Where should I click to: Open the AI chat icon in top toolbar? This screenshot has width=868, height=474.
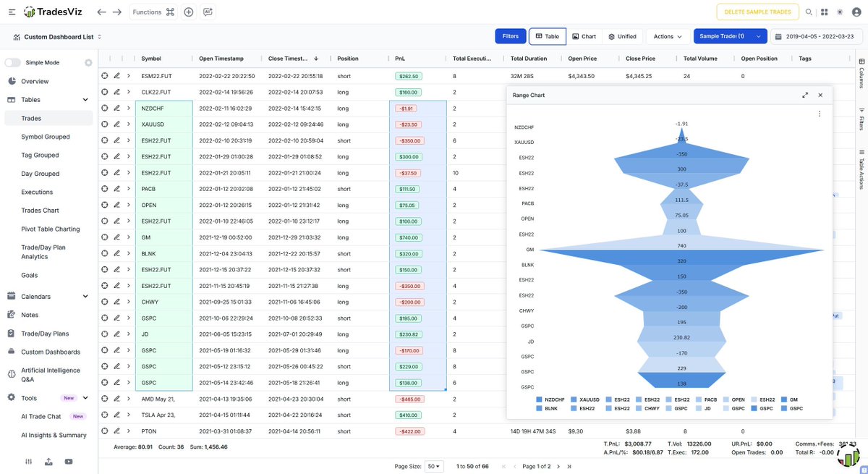click(x=208, y=12)
